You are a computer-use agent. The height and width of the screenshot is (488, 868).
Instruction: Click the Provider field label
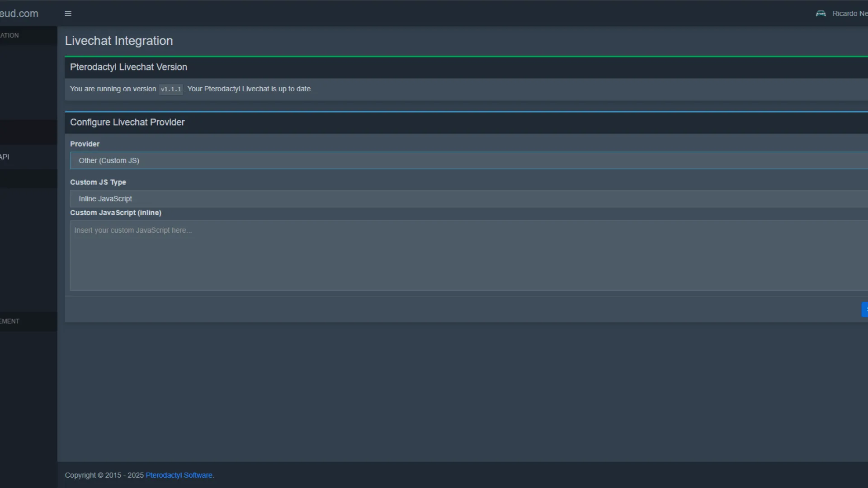(x=85, y=144)
